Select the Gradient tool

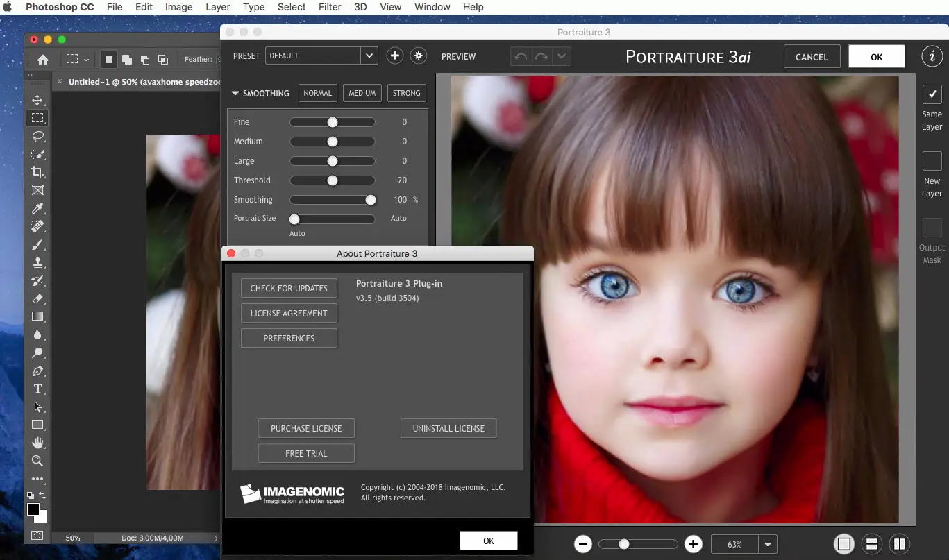tap(37, 316)
